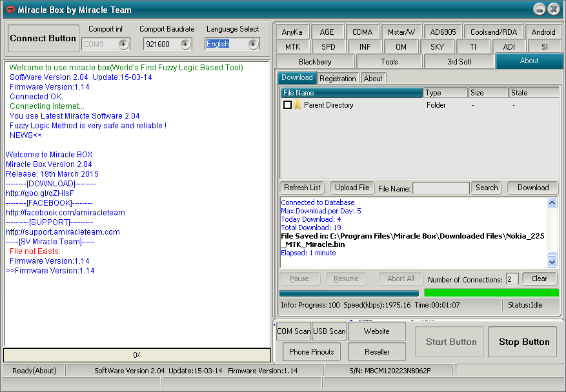
Task: Focus the File Name search field
Action: coord(441,188)
